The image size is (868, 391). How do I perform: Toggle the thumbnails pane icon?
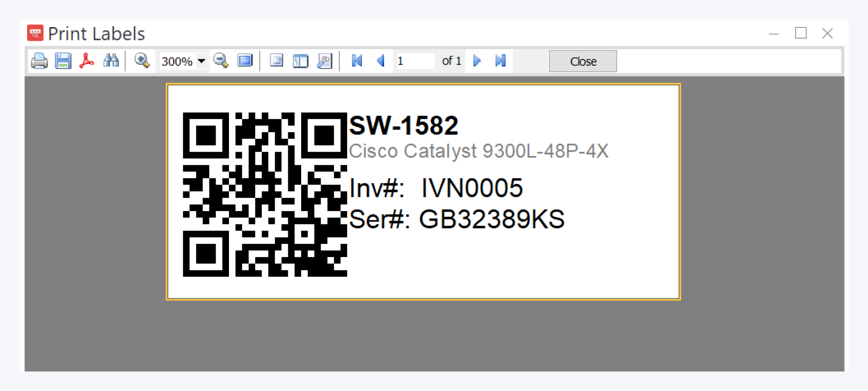[300, 61]
